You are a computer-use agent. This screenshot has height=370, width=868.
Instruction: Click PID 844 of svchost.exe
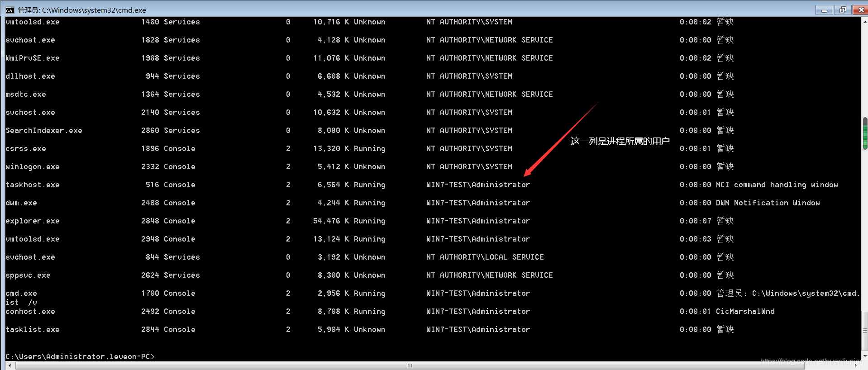click(x=153, y=257)
